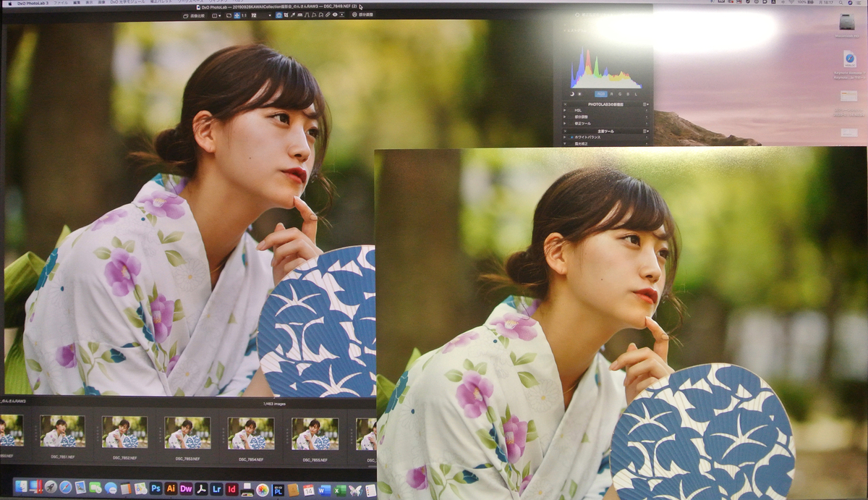Open the 表示 menu
Image resolution: width=868 pixels, height=500 pixels.
90,3
